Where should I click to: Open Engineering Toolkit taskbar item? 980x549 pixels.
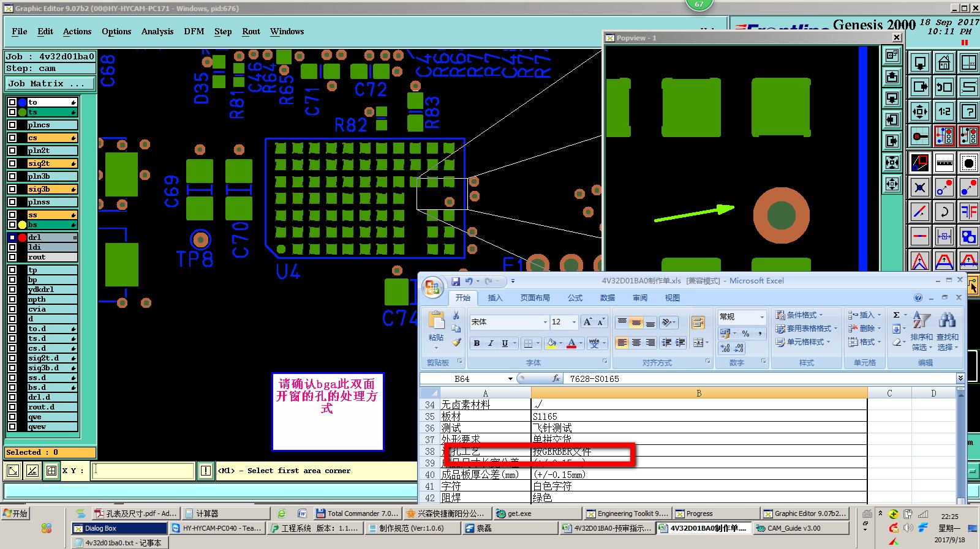[x=627, y=514]
